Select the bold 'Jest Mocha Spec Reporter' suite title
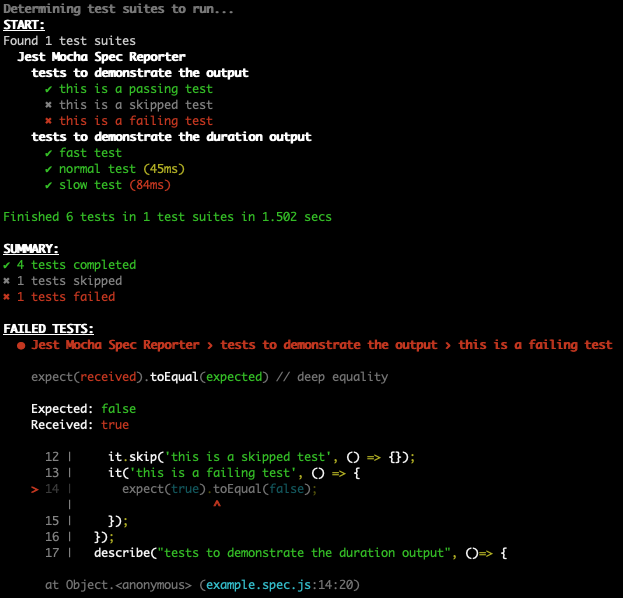The width and height of the screenshot is (623, 598). coord(101,57)
